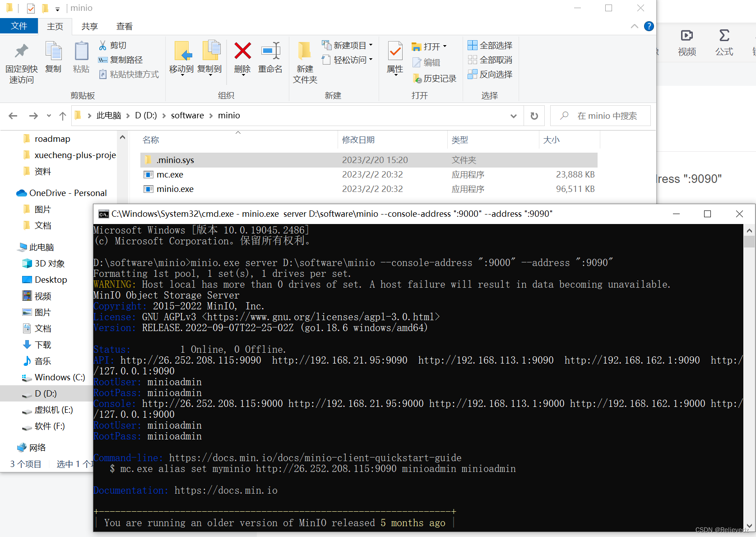The height and width of the screenshot is (537, 756).
Task: Click Formula (公式) icon in background window
Action: pyautogui.click(x=724, y=35)
